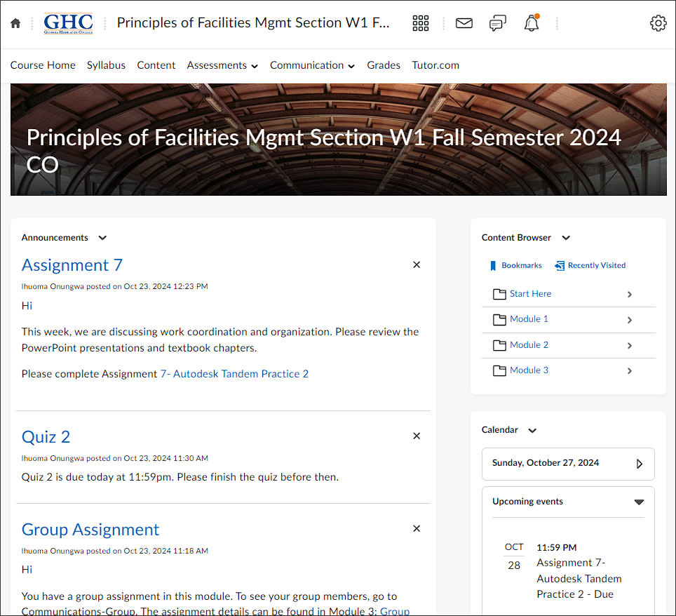
Task: Open Recently Visited content
Action: pyautogui.click(x=590, y=265)
